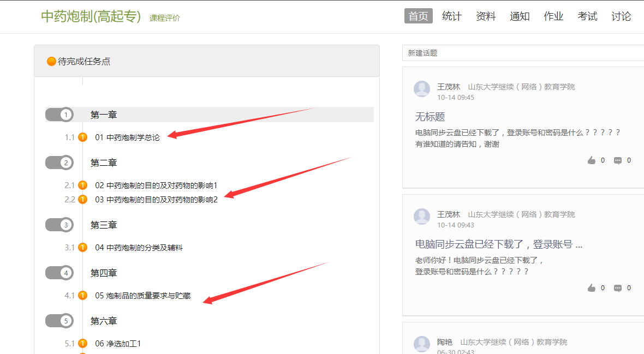Open comments on the second 王茂林 post
Screen dimensions: 644x354
pos(618,288)
